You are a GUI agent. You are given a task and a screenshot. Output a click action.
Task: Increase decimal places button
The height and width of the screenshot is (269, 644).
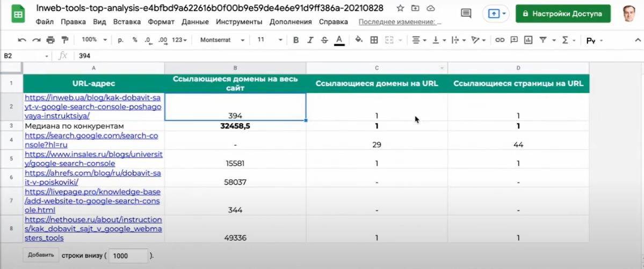click(x=163, y=40)
